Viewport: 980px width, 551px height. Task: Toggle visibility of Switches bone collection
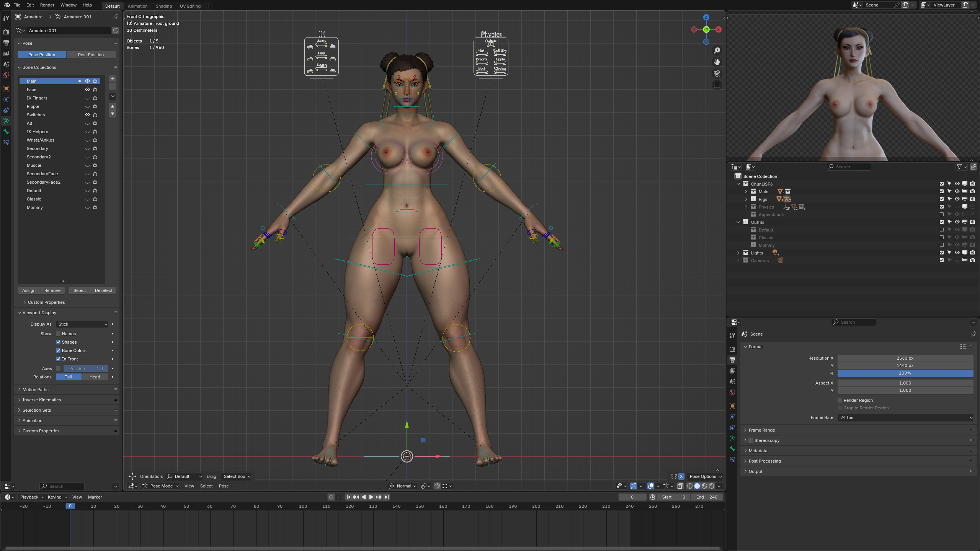[x=87, y=115]
